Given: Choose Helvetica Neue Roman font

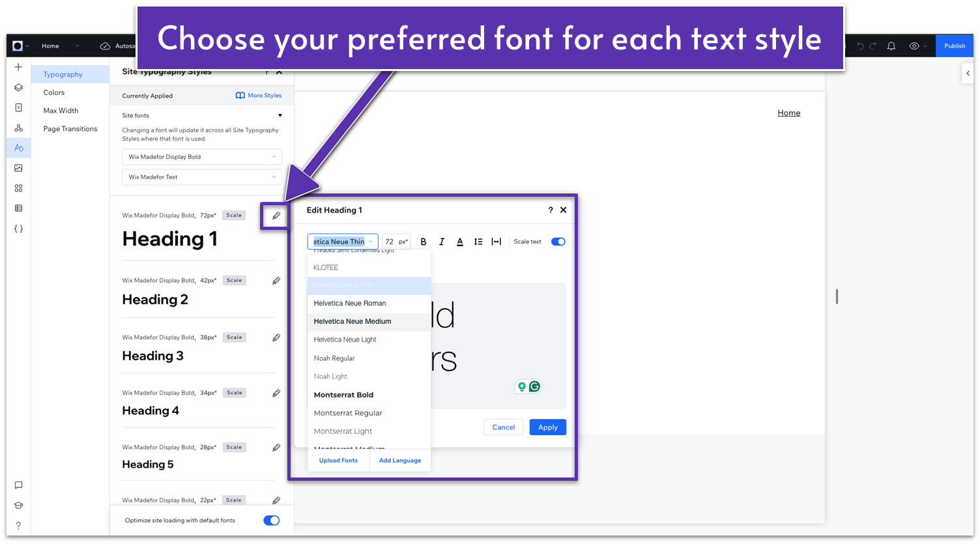Looking at the screenshot, I should [369, 304].
